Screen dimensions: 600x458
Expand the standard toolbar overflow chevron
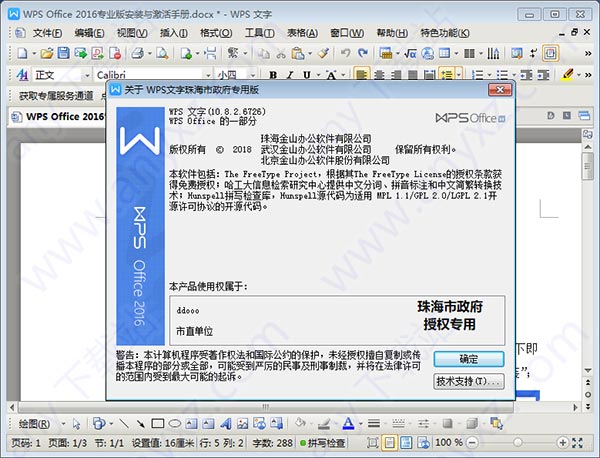[x=588, y=54]
